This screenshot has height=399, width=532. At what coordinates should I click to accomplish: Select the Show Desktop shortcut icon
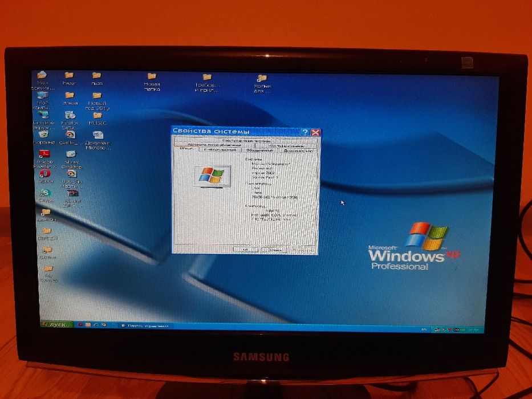pyautogui.click(x=71, y=160)
